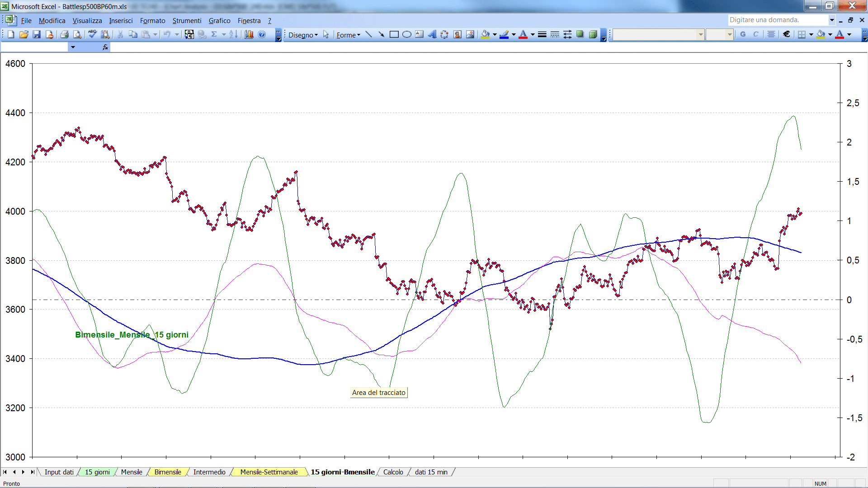868x488 pixels.
Task: Toggle merge and center alignment button
Action: (771, 34)
